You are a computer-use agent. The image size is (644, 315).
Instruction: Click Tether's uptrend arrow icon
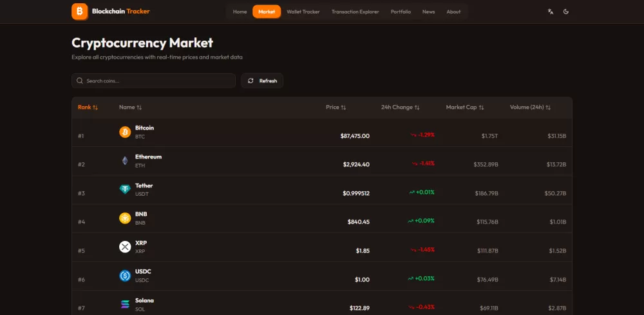(412, 192)
